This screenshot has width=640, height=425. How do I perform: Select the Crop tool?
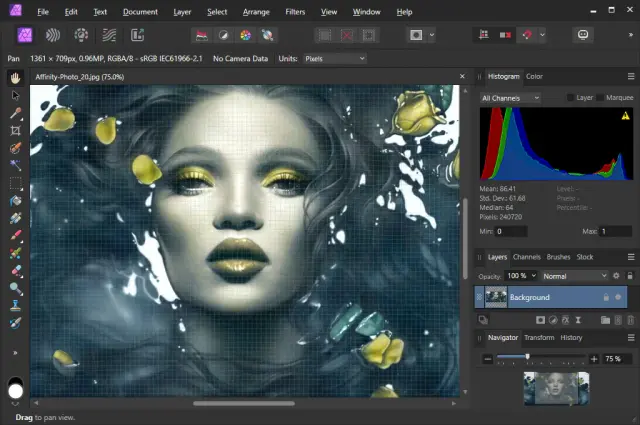tap(15, 130)
